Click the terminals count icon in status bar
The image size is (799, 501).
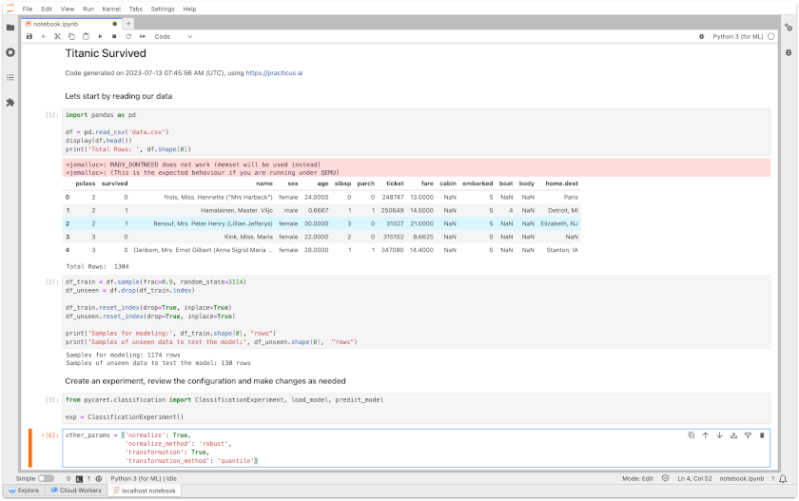click(x=79, y=479)
